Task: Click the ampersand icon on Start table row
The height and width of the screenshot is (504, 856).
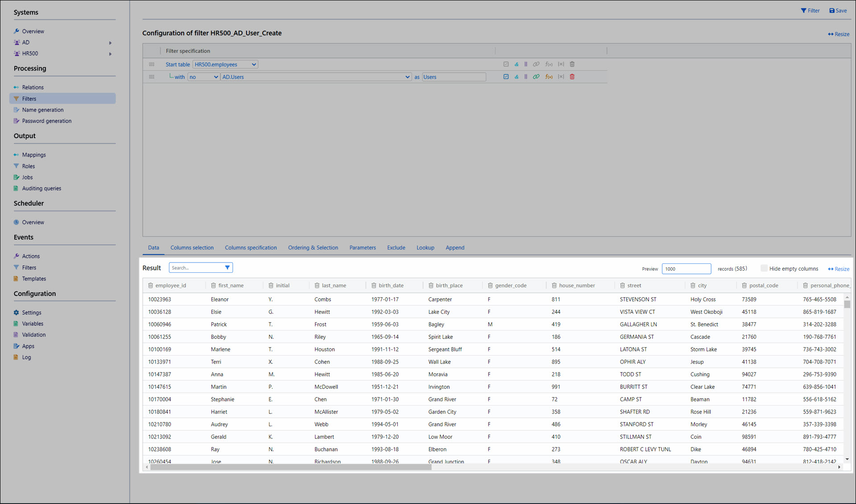Action: coord(516,64)
